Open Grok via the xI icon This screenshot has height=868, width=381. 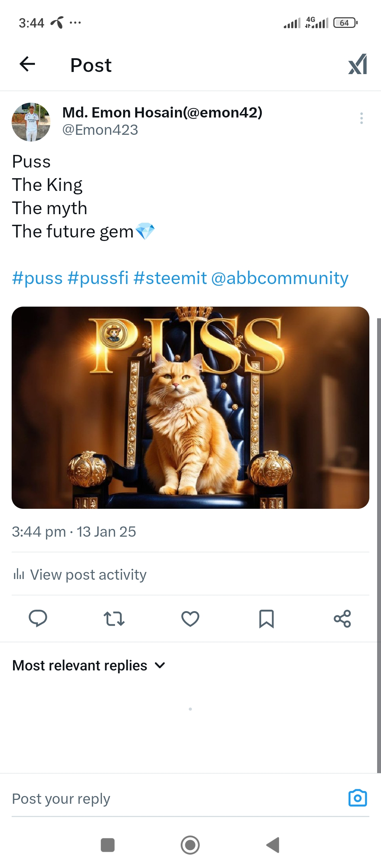click(358, 64)
